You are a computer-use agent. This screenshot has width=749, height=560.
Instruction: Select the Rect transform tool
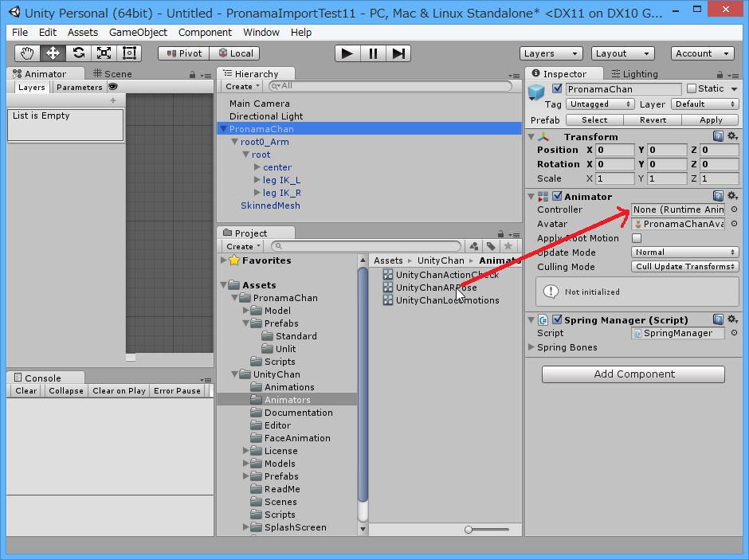[129, 53]
